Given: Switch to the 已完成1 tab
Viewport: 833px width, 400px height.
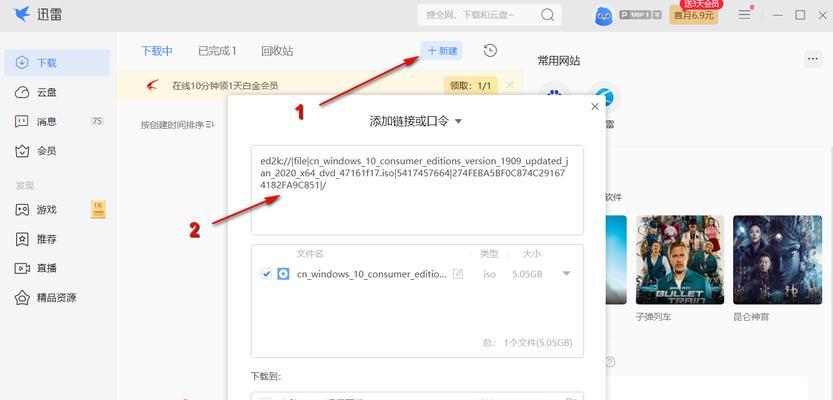Looking at the screenshot, I should pos(217,51).
